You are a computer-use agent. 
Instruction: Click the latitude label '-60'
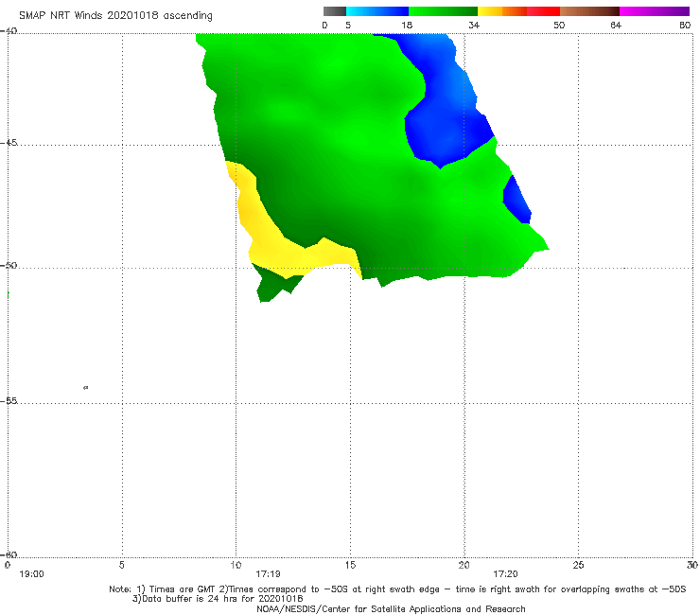(9, 554)
